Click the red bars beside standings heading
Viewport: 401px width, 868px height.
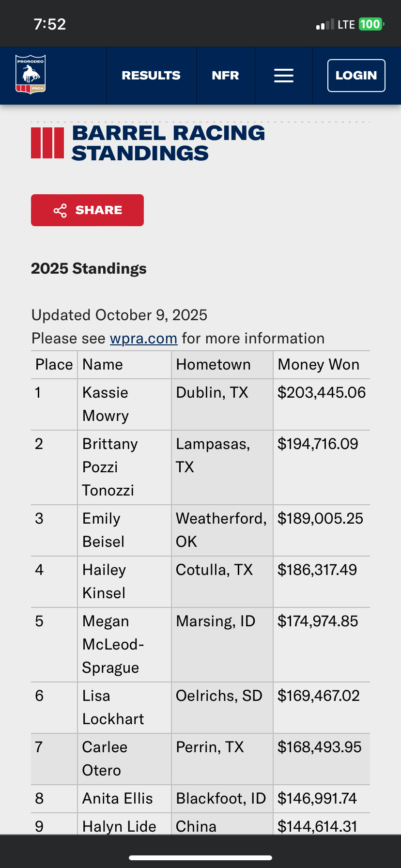point(47,143)
